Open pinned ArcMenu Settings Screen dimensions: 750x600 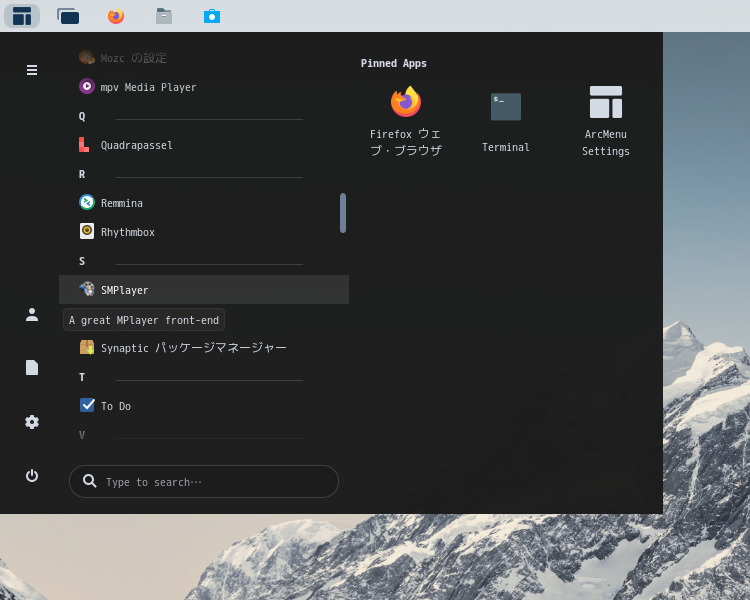606,121
